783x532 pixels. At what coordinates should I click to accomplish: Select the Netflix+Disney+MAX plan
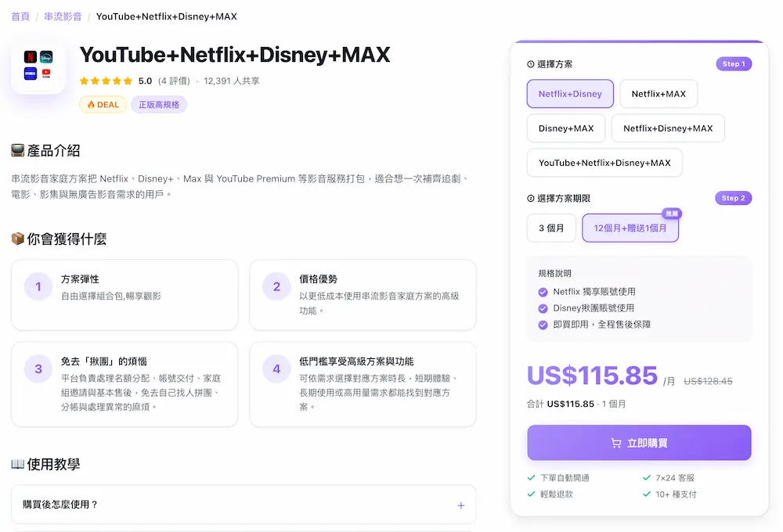coord(668,128)
